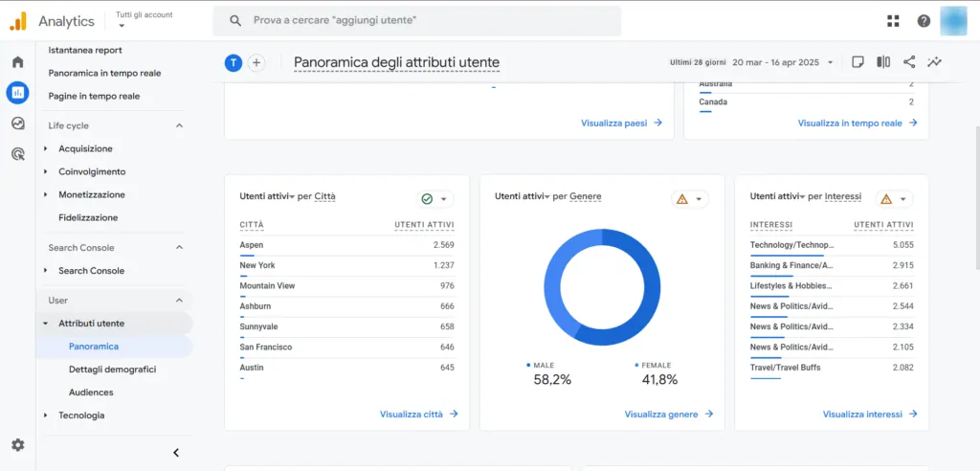Open Dettagli demografici report
Image resolution: width=980 pixels, height=471 pixels.
[x=113, y=370]
